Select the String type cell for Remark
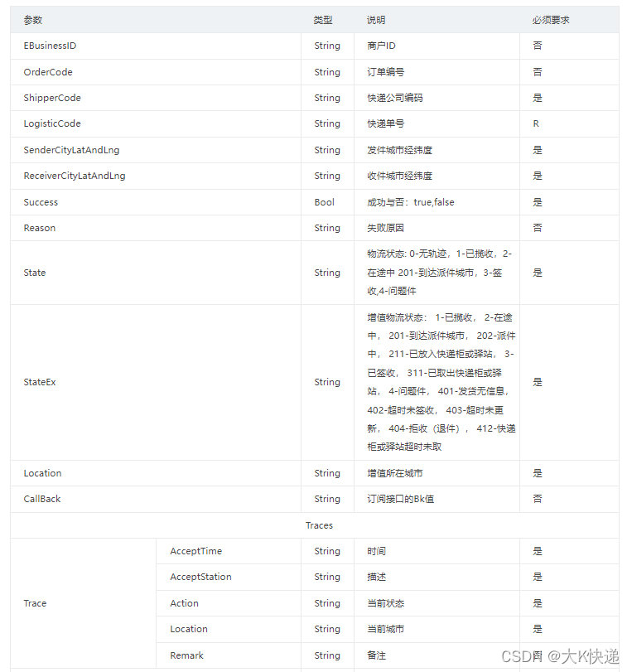 coord(327,655)
